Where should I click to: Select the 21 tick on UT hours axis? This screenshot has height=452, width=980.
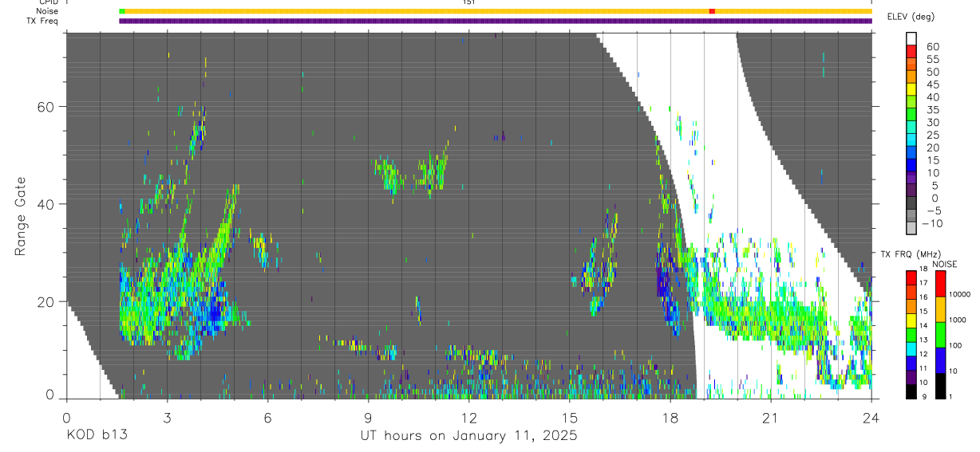pos(771,417)
